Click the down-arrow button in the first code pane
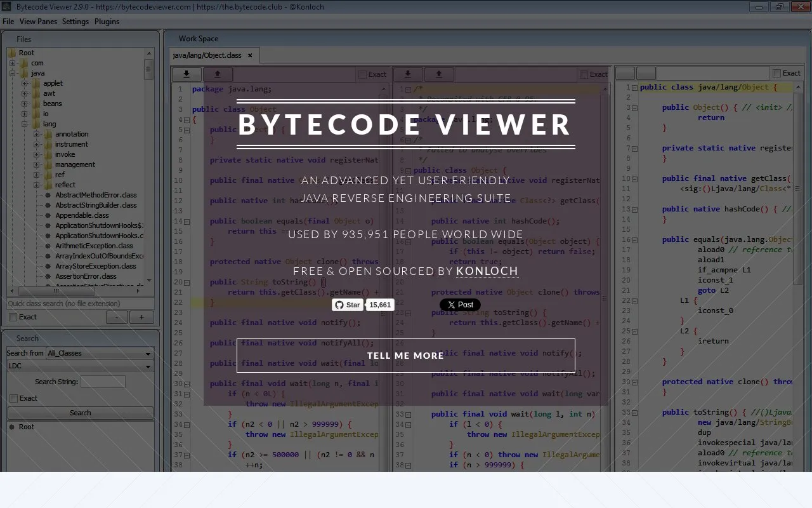The height and width of the screenshot is (508, 812). [x=187, y=74]
